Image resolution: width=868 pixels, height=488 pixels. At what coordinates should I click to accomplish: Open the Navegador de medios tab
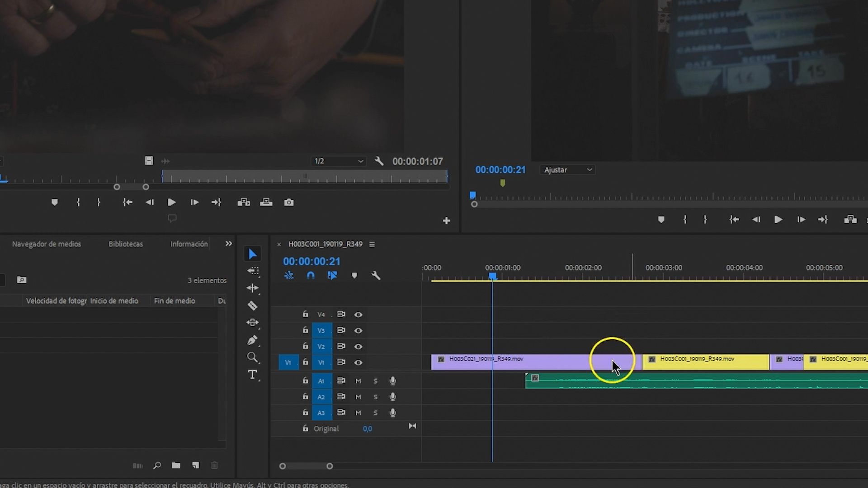(x=47, y=244)
